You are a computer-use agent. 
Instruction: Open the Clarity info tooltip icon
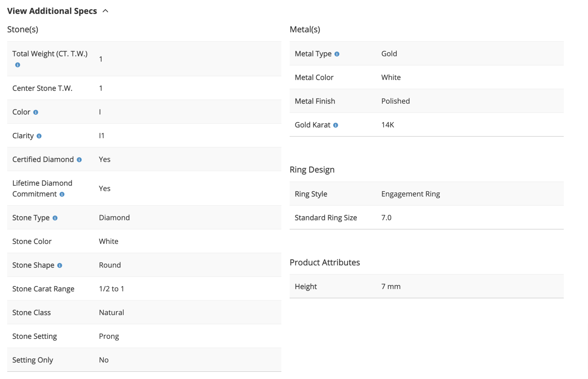click(x=39, y=136)
